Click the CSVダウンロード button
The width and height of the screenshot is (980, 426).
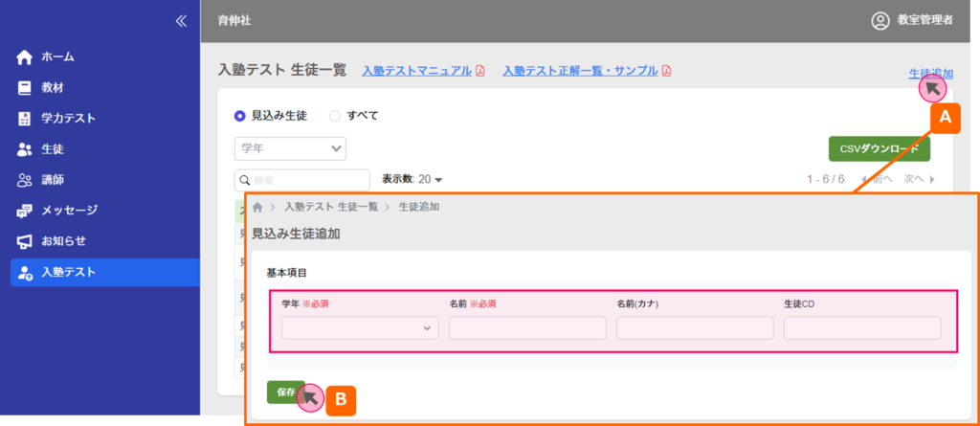pyautogui.click(x=879, y=148)
